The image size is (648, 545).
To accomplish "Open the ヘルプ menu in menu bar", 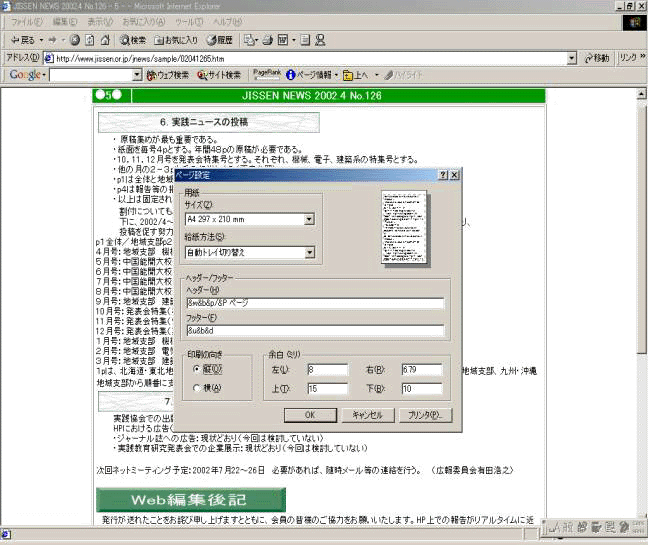I will pos(226,22).
